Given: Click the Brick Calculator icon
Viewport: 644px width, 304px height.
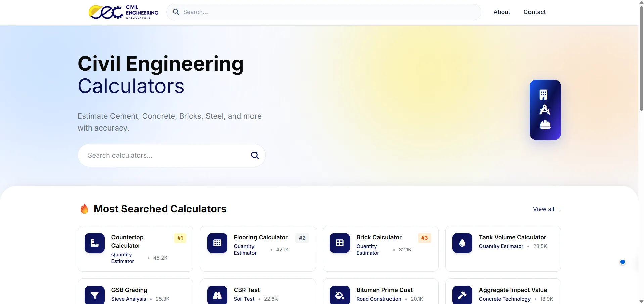Looking at the screenshot, I should [340, 243].
